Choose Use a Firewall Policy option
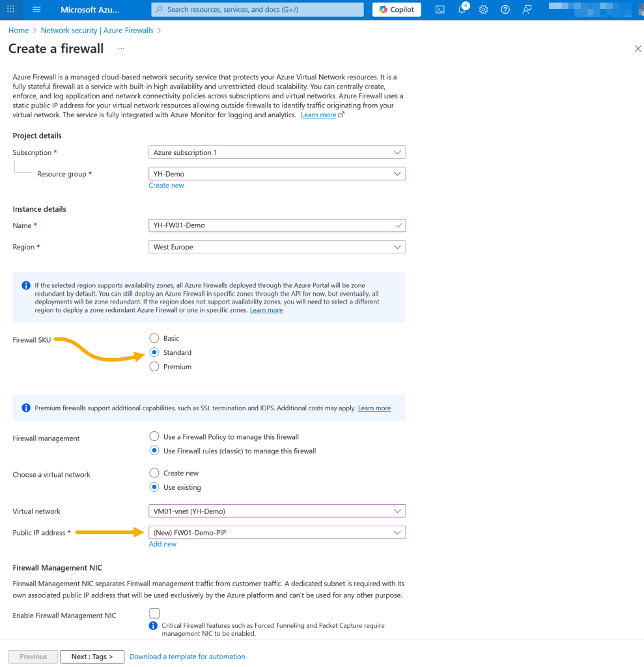Image resolution: width=644 pixels, height=667 pixels. [x=154, y=436]
